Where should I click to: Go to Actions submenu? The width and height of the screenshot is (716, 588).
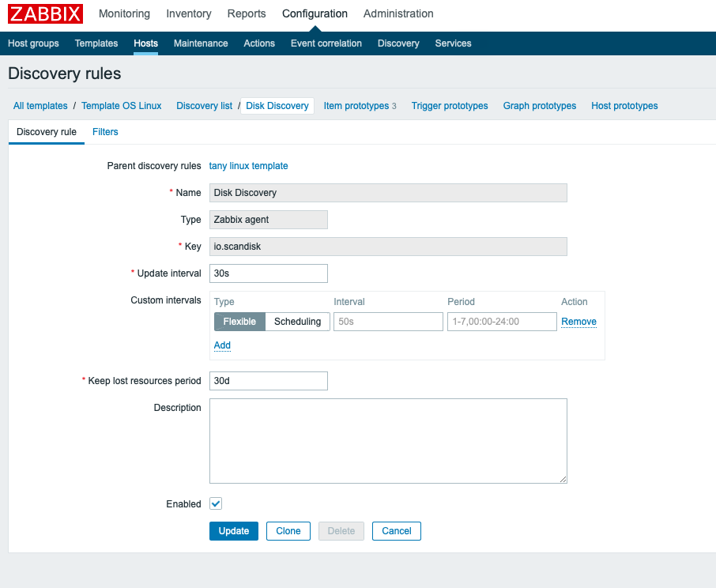click(259, 43)
